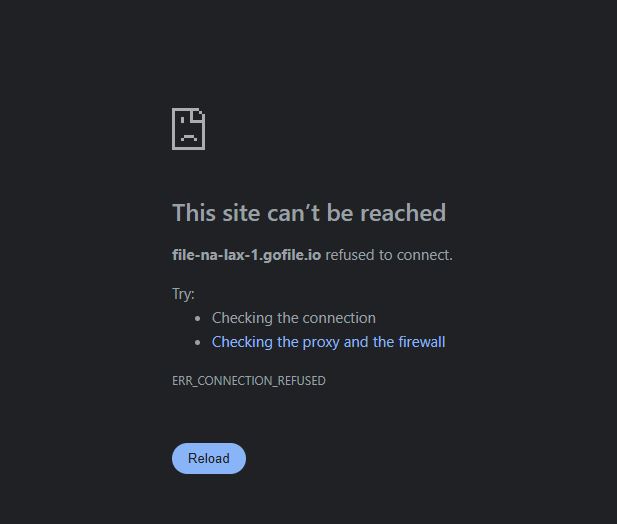Click the word 'proxy' in the blue link
The width and height of the screenshot is (617, 524).
click(x=320, y=343)
